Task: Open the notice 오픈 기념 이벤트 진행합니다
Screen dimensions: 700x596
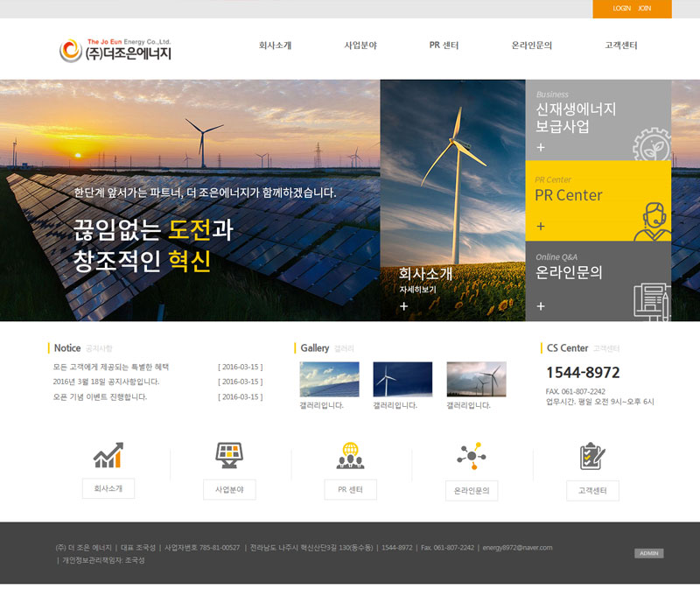Action: (x=100, y=397)
